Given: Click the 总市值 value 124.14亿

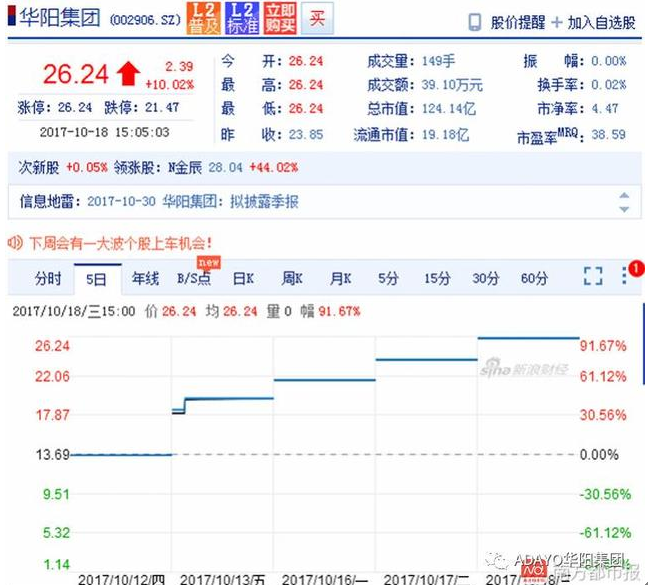Looking at the screenshot, I should coord(449,109).
